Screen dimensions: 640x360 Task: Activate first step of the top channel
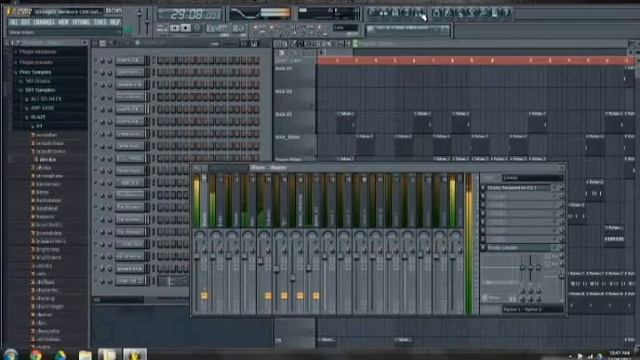click(160, 60)
